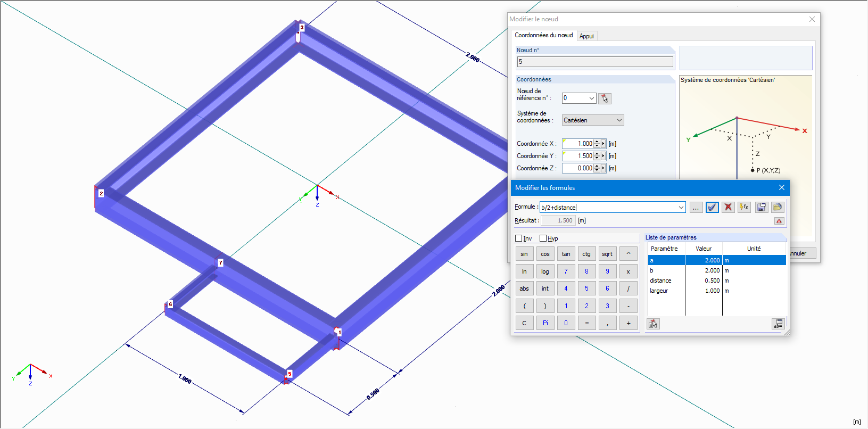Insert the division / operator
This screenshot has width=868, height=429.
point(629,288)
